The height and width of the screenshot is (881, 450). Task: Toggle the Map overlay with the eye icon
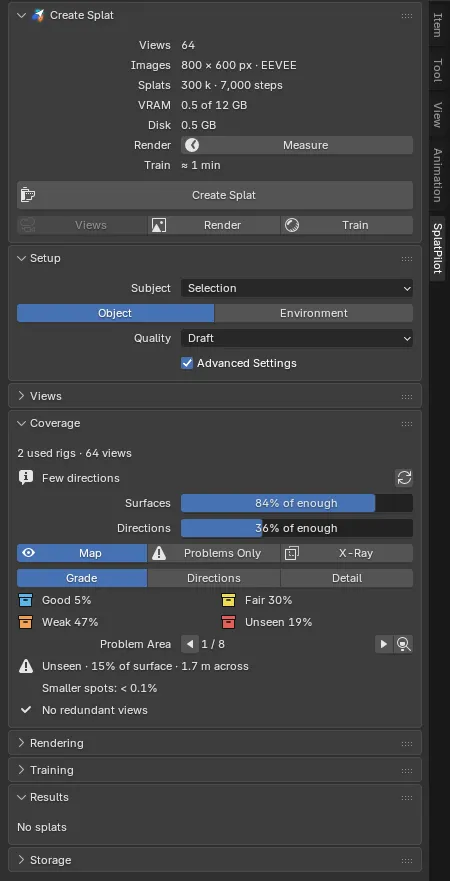point(82,553)
